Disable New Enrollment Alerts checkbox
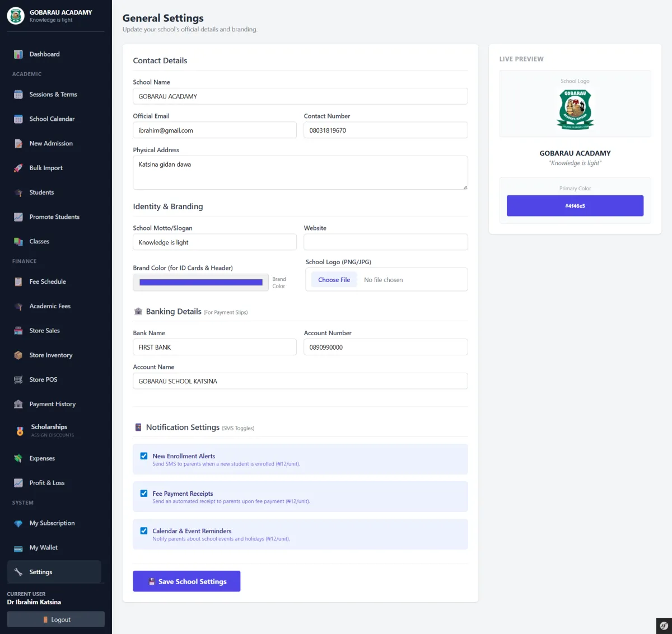The height and width of the screenshot is (634, 672). [144, 456]
